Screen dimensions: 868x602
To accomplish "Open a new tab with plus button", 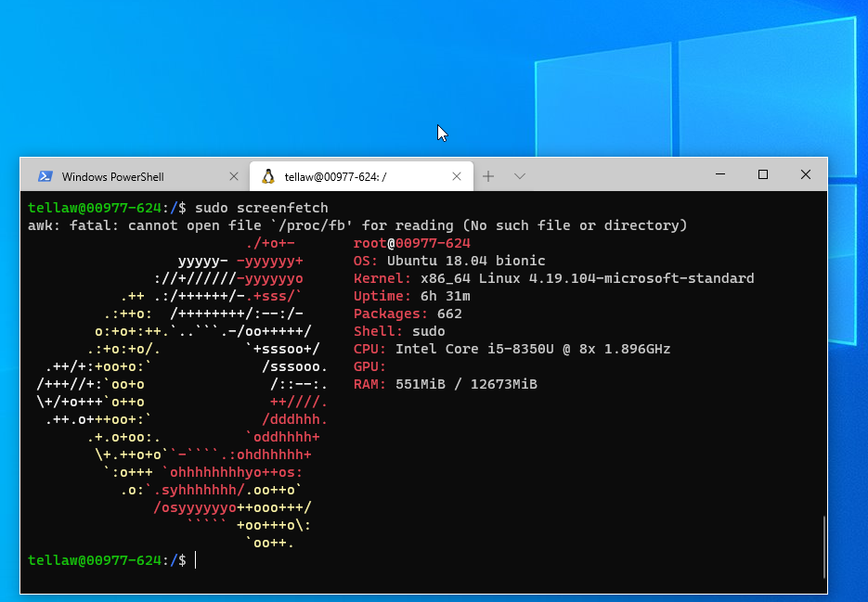I will point(488,176).
